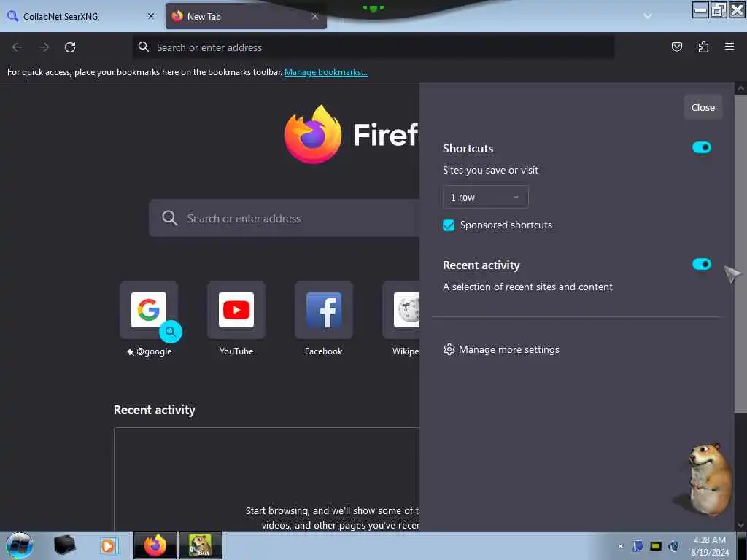Open the YouTube shortcut tile

236,310
